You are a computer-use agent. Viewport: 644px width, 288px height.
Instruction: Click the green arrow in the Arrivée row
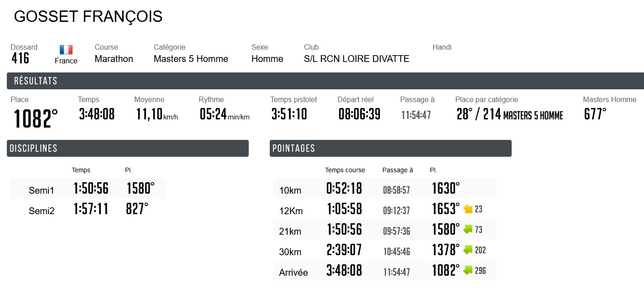pyautogui.click(x=468, y=270)
